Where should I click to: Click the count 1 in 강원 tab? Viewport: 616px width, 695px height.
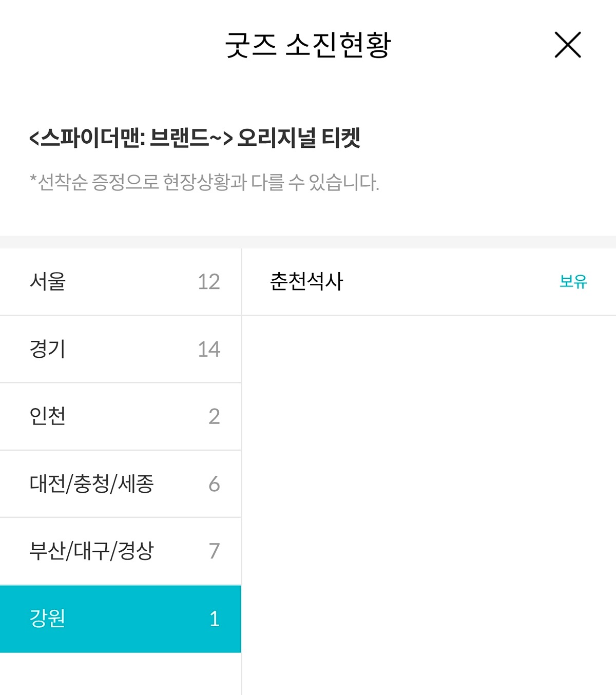click(215, 619)
